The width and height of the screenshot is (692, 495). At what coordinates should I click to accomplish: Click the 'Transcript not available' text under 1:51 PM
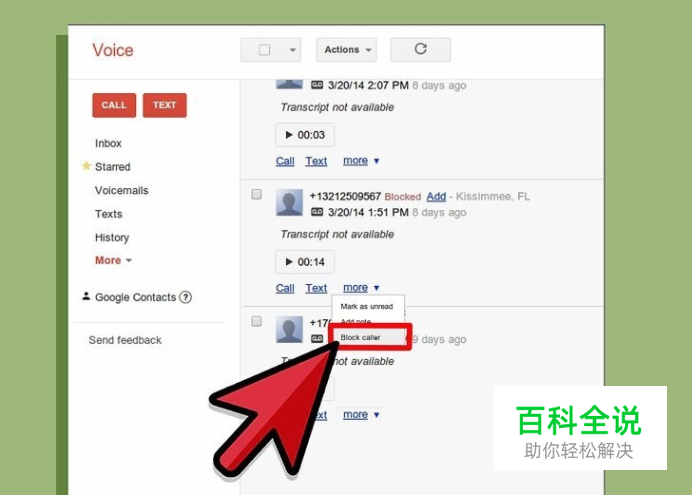[x=337, y=234]
